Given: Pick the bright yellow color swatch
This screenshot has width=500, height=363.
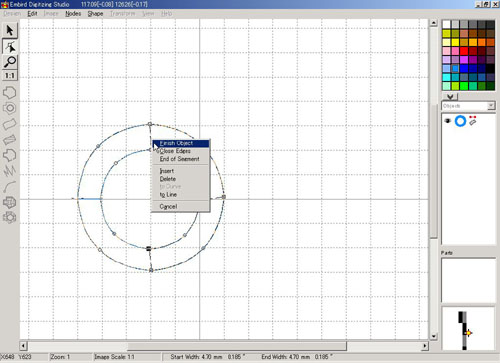Looking at the screenshot, I should click(455, 42).
